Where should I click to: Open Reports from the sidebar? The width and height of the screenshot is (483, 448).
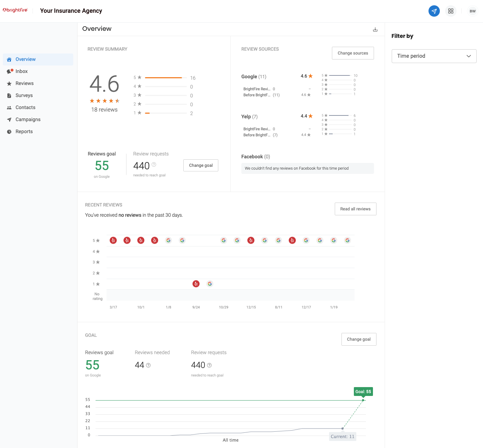click(24, 131)
